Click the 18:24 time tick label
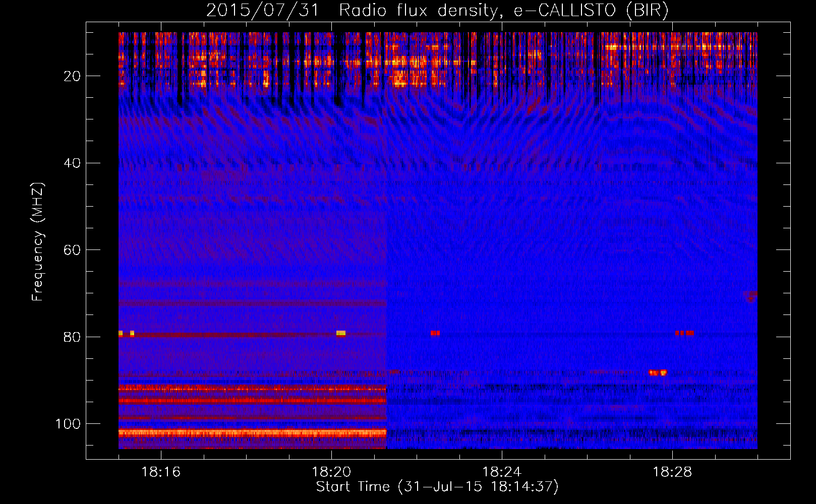This screenshot has width=816, height=504. [502, 472]
